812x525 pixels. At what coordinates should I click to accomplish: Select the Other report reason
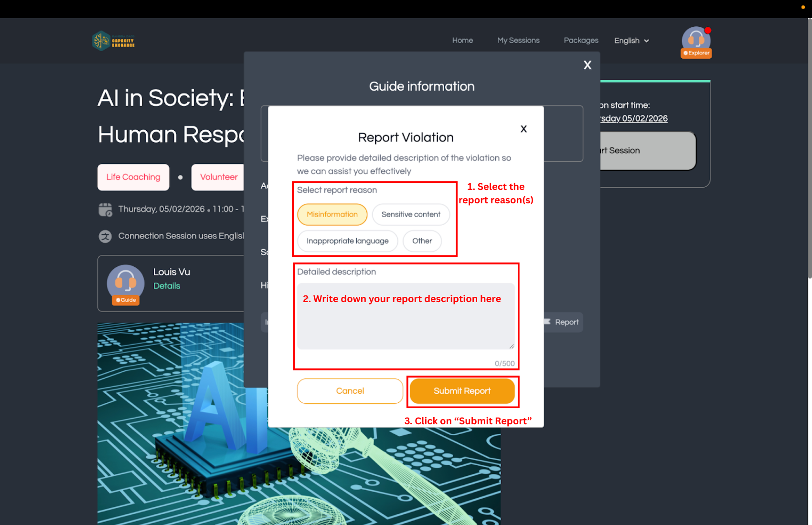click(422, 241)
